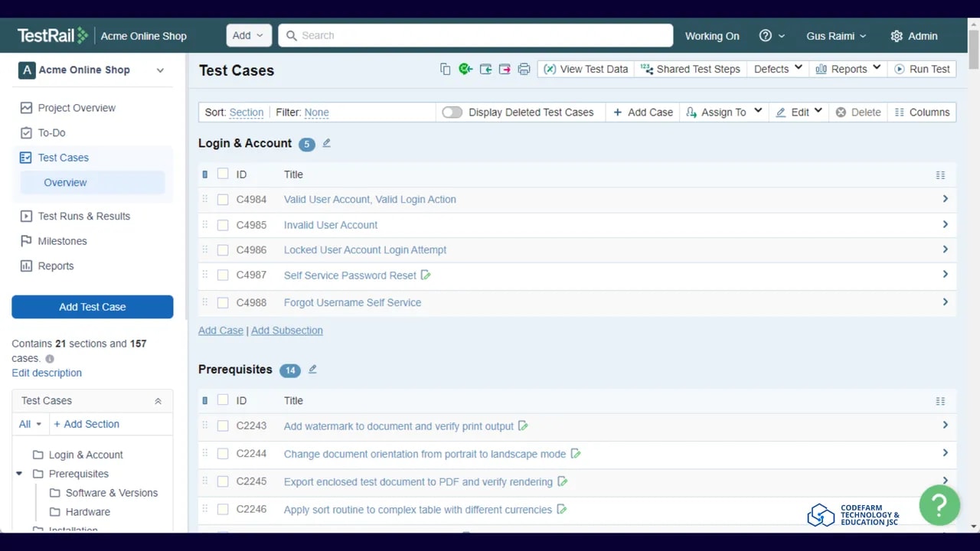Select all Prerequisites cases via header checkbox
This screenshot has width=980, height=551.
[x=223, y=400]
